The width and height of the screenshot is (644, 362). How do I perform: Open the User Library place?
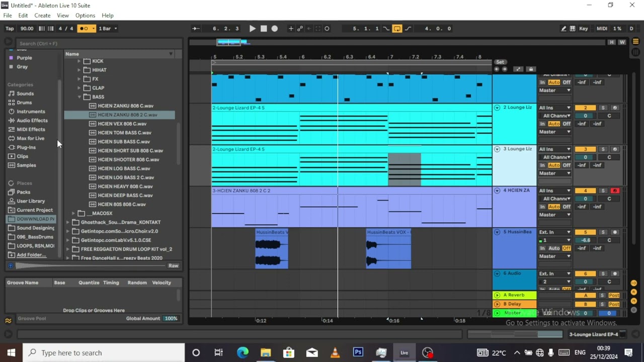click(x=31, y=201)
